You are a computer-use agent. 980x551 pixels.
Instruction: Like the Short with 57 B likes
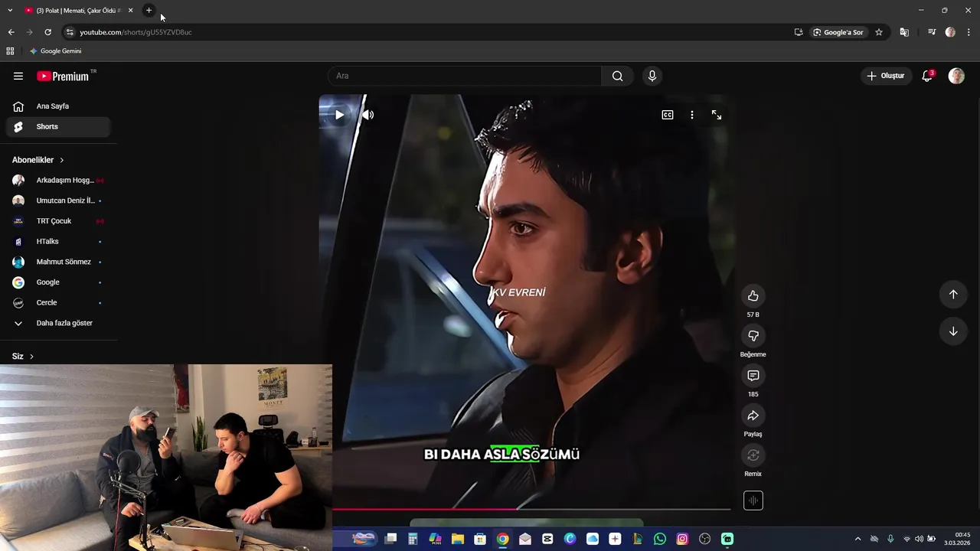pyautogui.click(x=753, y=296)
